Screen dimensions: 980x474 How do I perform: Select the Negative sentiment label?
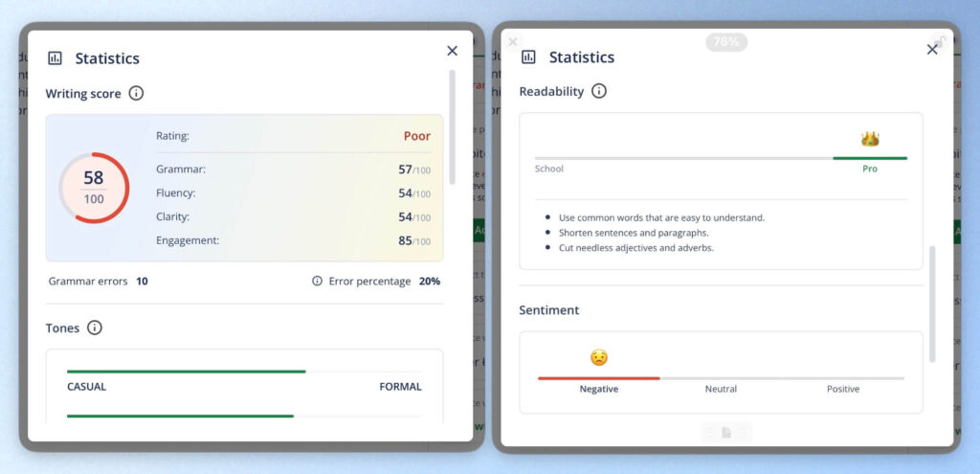click(x=599, y=389)
